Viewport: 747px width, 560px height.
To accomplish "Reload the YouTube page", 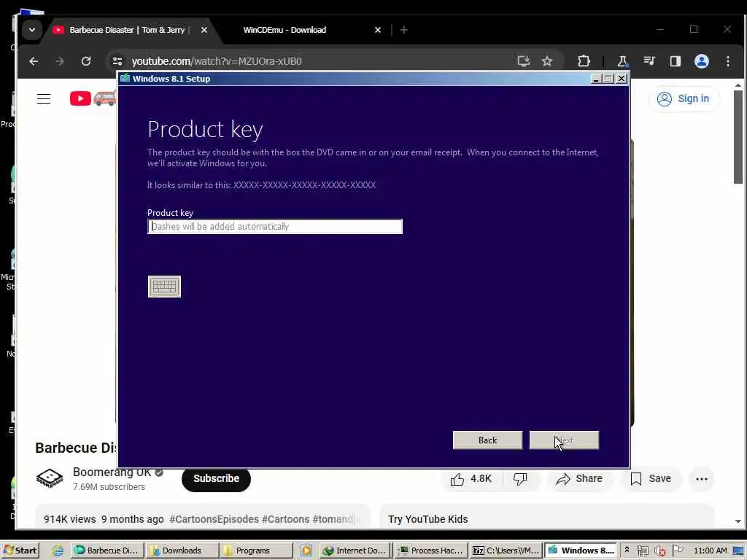I will coord(86,61).
